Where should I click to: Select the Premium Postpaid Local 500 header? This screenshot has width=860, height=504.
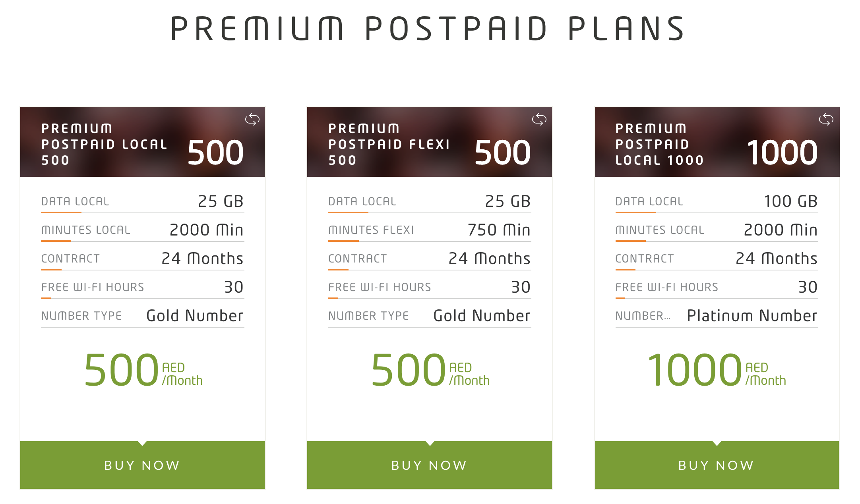point(105,144)
